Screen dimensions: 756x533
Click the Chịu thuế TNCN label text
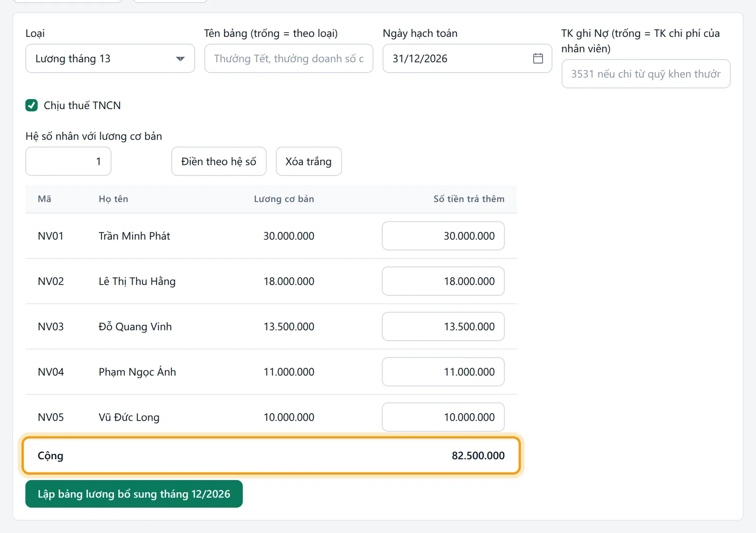82,105
